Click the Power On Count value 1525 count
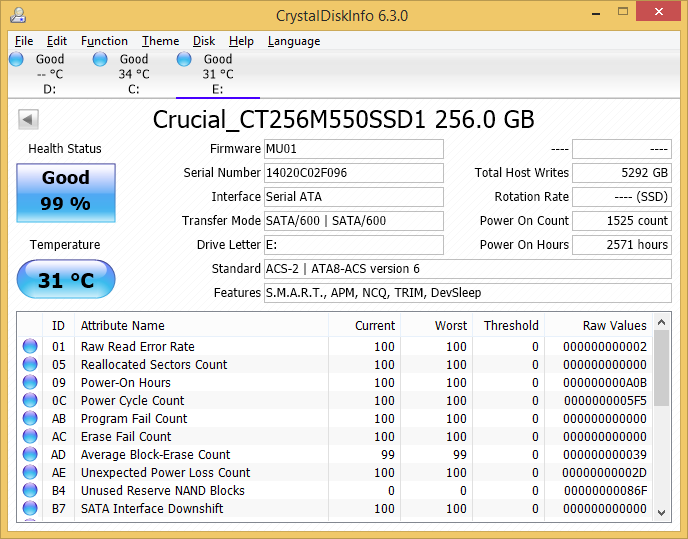The height and width of the screenshot is (539, 688). click(x=622, y=221)
